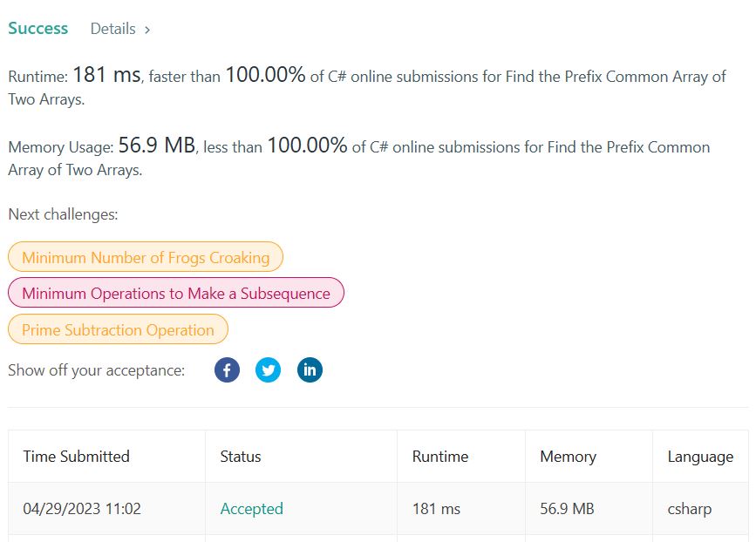Select the Success tab heading
756x542 pixels.
(x=38, y=29)
